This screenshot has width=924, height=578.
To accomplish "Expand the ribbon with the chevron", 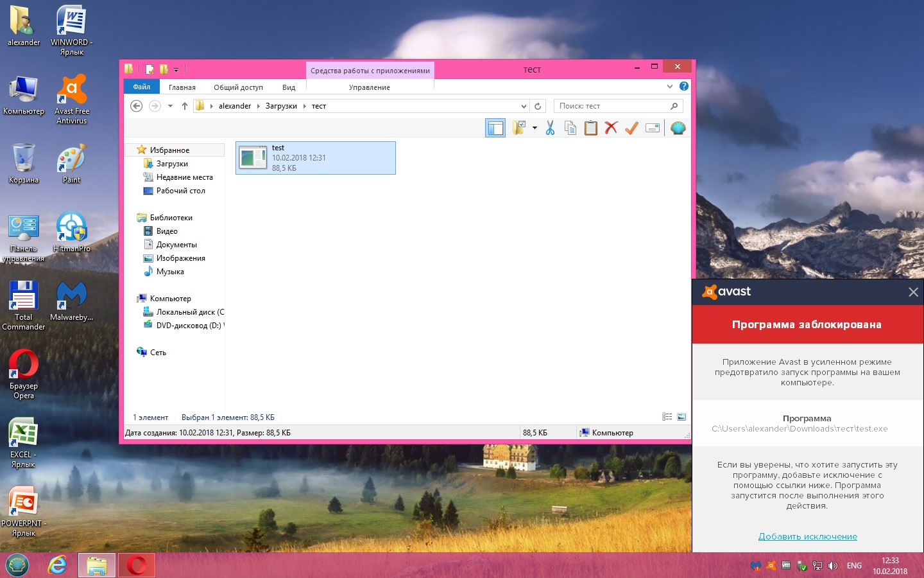I will click(x=669, y=86).
